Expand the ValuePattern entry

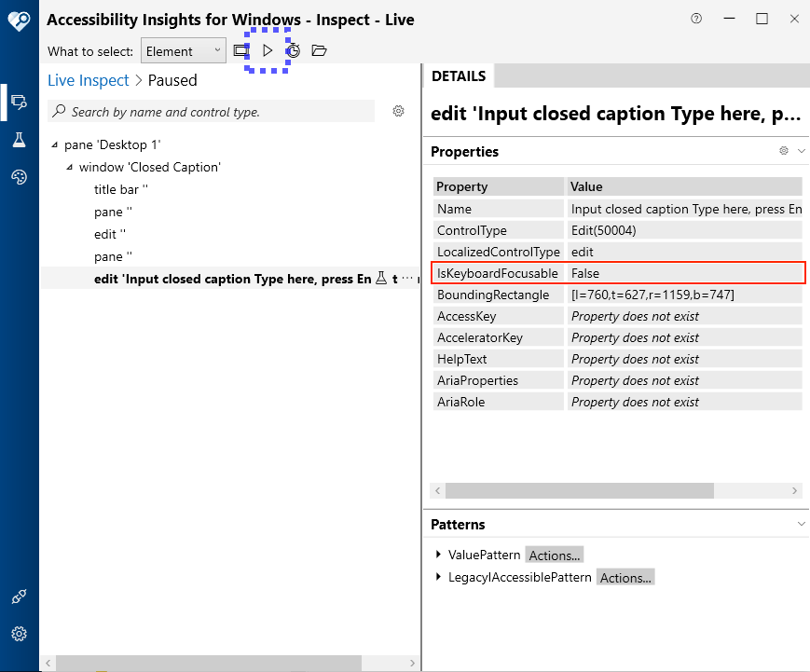click(438, 555)
